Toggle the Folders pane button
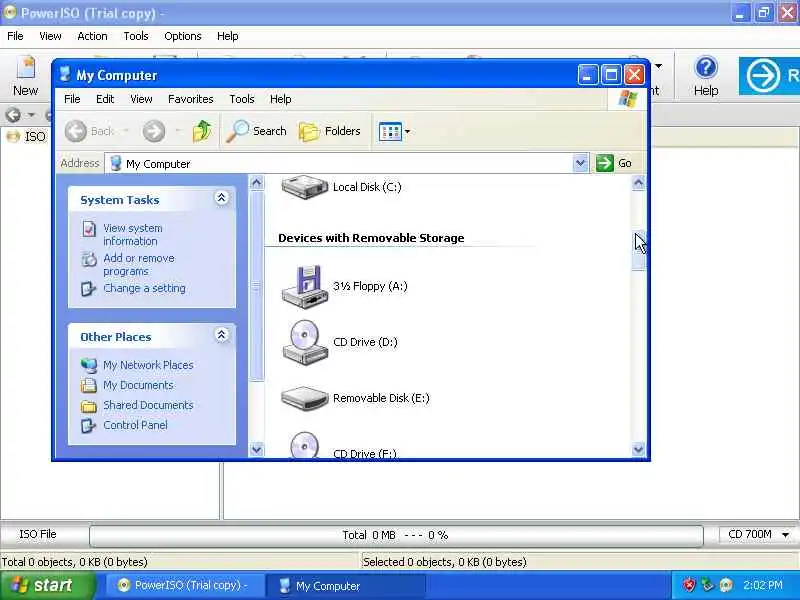The height and width of the screenshot is (600, 800). 330,131
